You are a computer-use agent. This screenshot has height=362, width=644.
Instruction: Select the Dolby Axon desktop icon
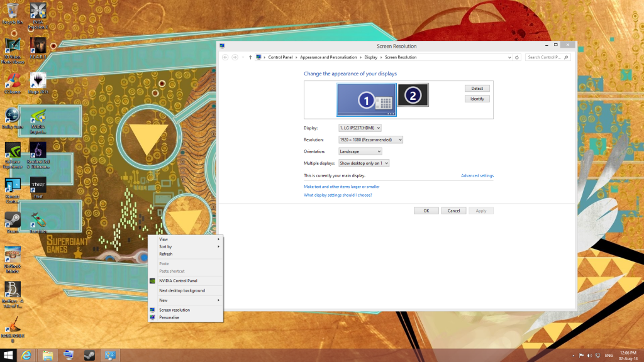point(13,119)
